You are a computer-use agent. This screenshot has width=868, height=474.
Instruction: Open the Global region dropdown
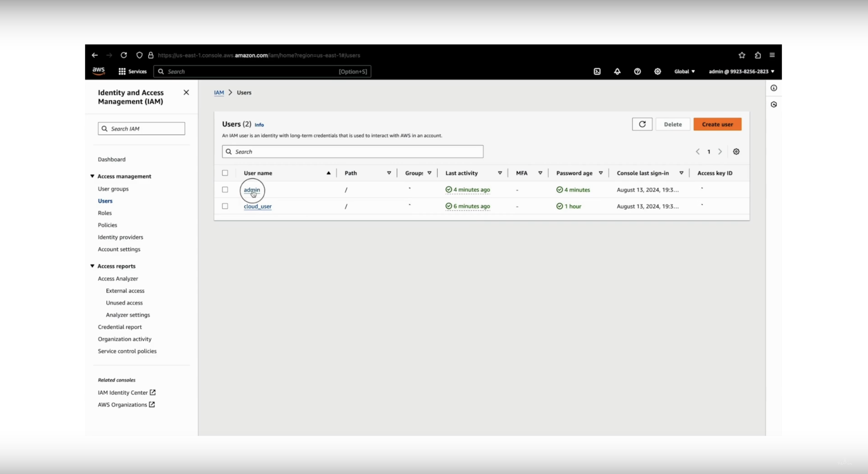pyautogui.click(x=684, y=71)
